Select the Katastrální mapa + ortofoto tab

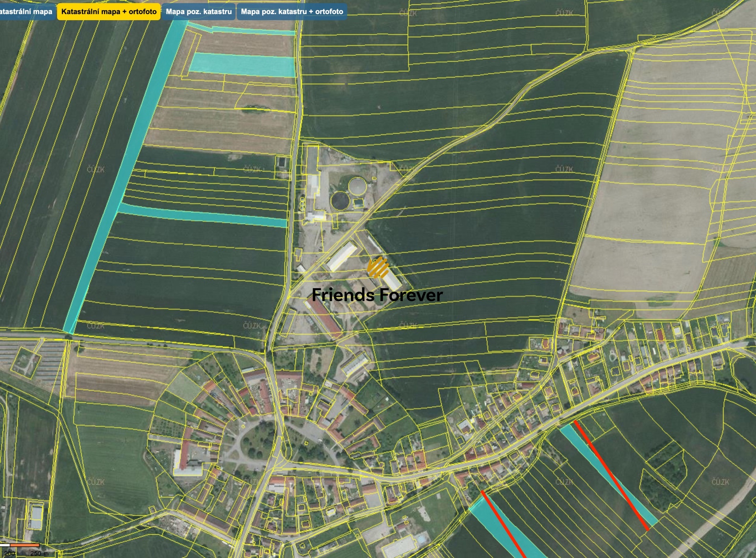(109, 12)
